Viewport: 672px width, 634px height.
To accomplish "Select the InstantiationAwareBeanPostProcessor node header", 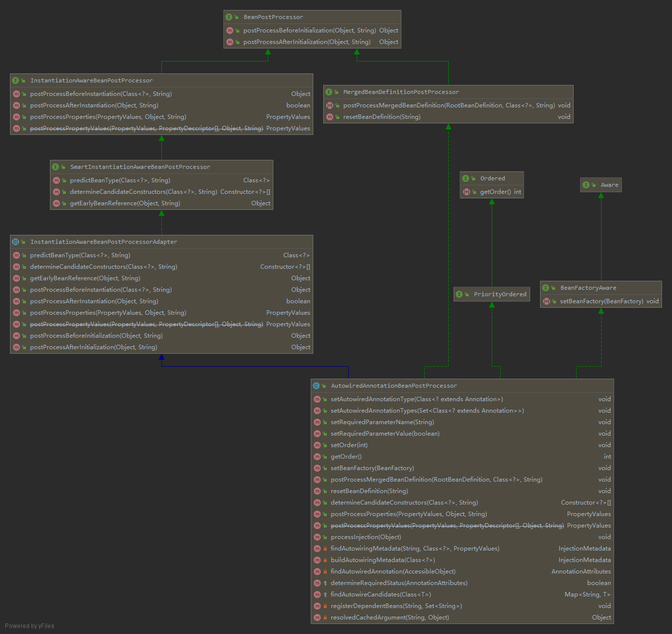I will 91,80.
